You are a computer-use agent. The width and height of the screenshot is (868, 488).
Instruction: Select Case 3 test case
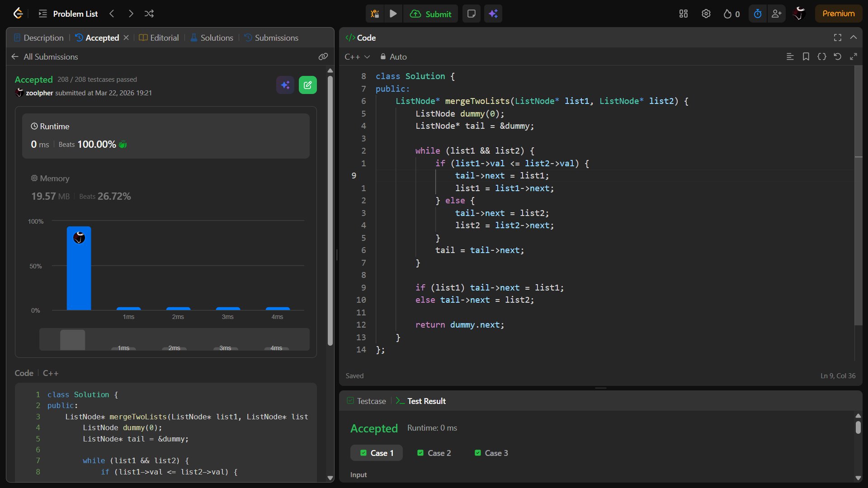click(491, 453)
